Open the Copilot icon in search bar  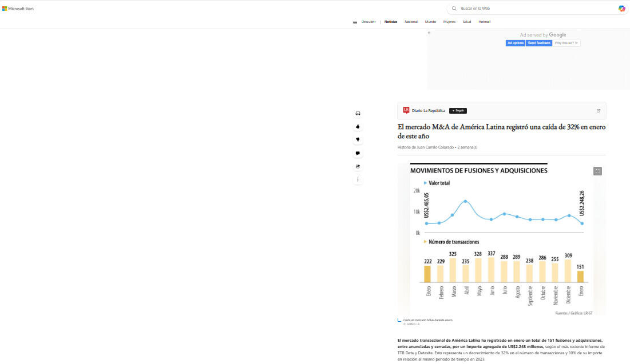[621, 9]
